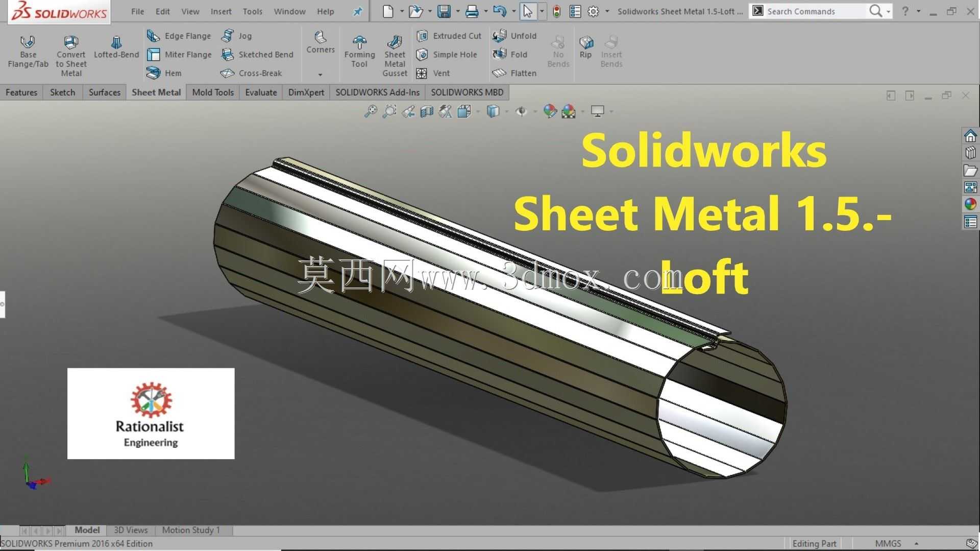Click the Hem tool
The image size is (980, 551).
(164, 73)
